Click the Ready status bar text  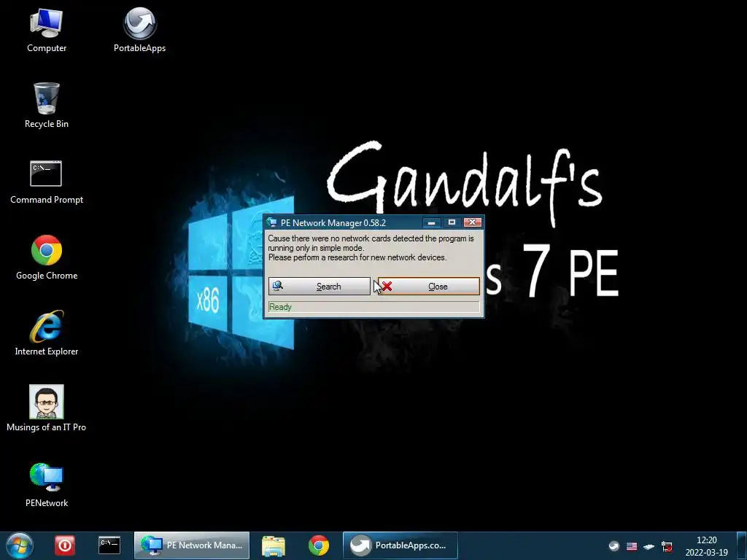[x=280, y=307]
